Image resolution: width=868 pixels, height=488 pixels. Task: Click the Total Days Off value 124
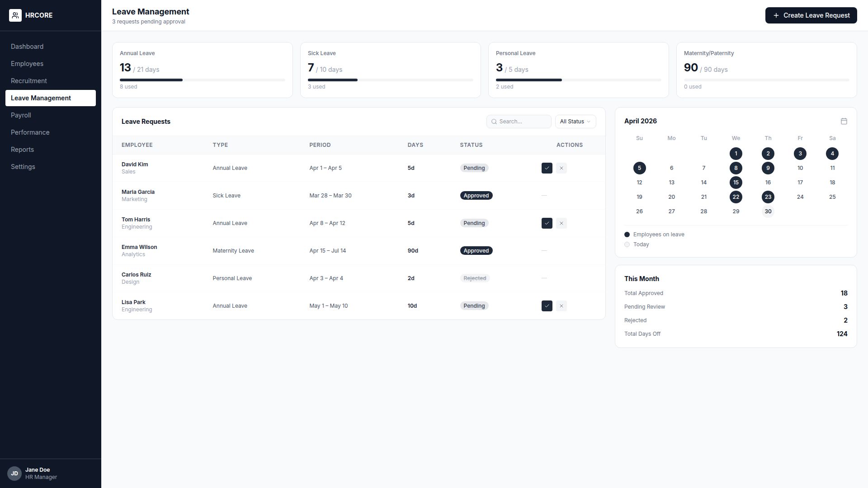pyautogui.click(x=842, y=334)
